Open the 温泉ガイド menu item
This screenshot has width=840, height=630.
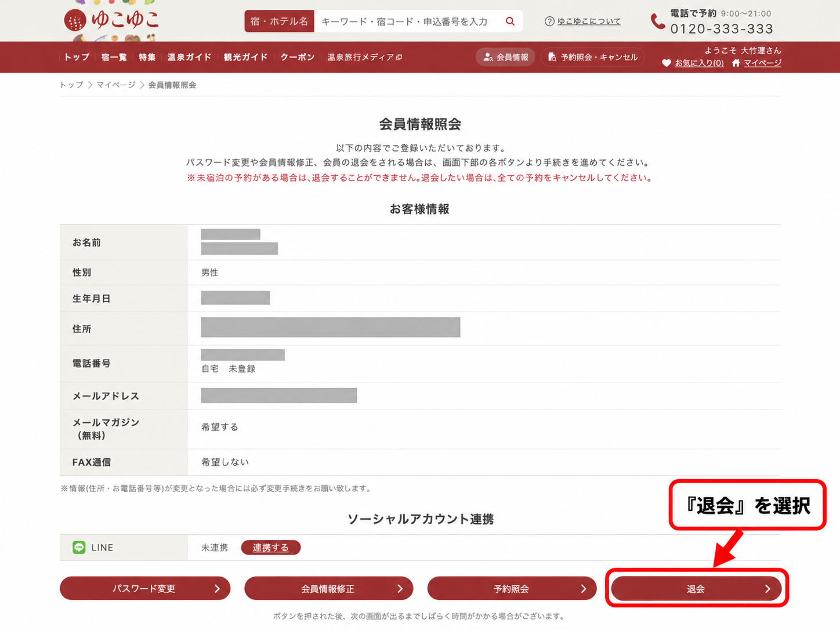(x=190, y=57)
